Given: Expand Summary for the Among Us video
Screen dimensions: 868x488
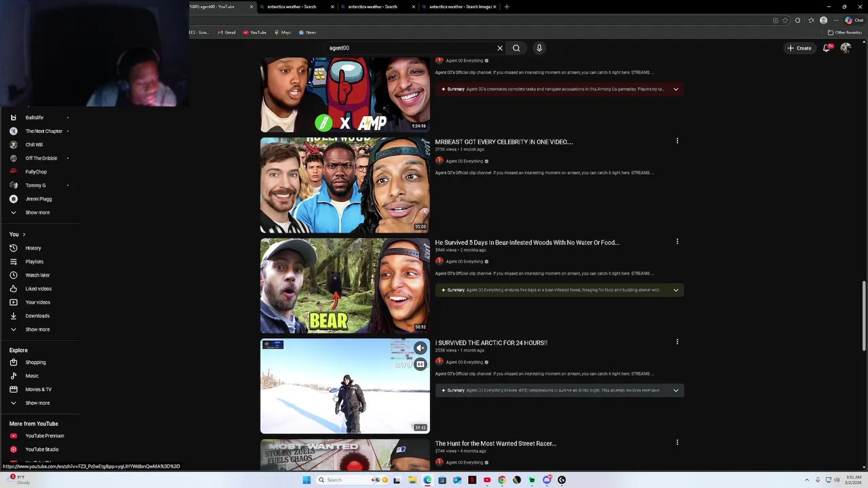Looking at the screenshot, I should coord(675,89).
